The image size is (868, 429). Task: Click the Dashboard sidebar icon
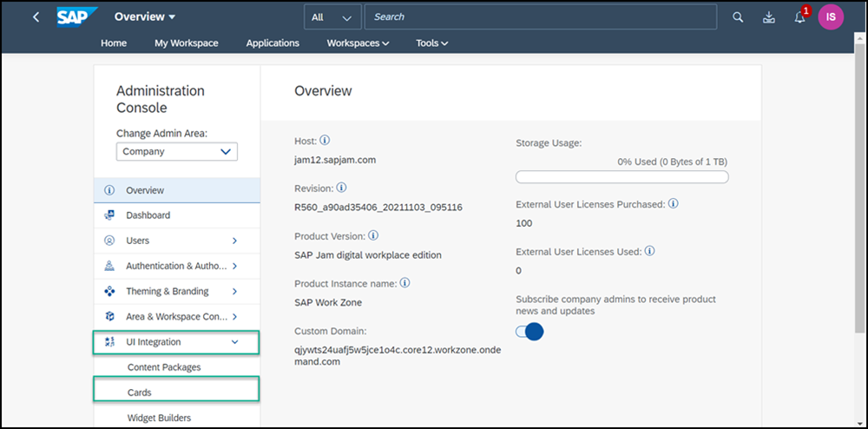(x=109, y=215)
